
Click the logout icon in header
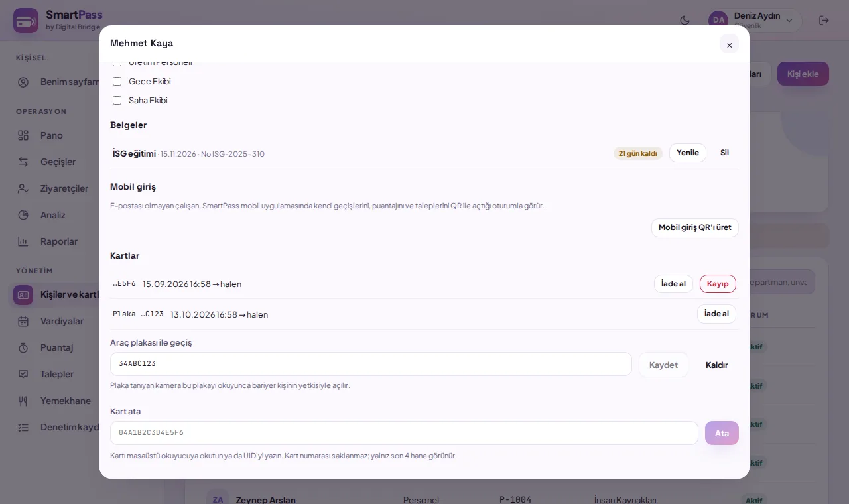tap(824, 21)
